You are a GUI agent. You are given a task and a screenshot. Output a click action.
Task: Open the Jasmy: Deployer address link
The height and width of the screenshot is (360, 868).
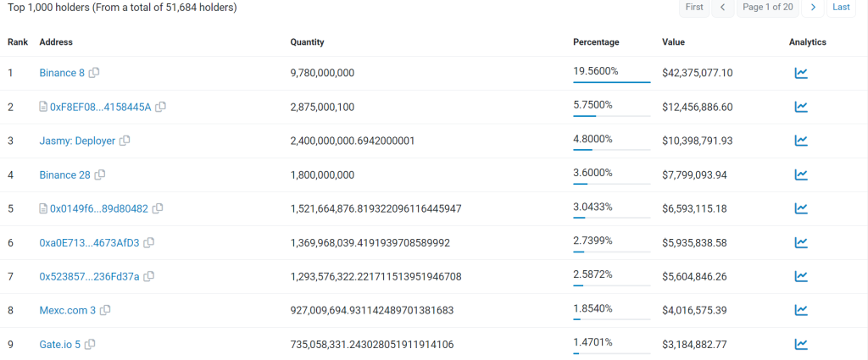point(77,141)
